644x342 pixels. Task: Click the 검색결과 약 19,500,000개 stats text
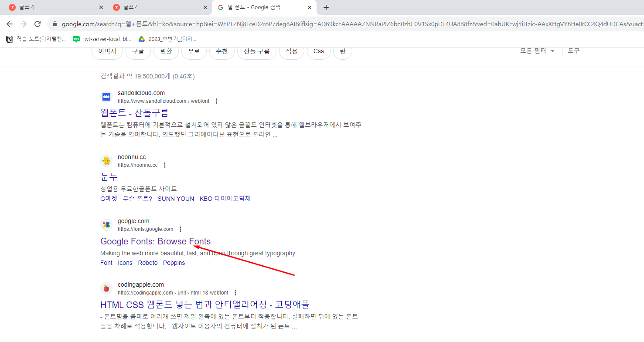(x=147, y=76)
